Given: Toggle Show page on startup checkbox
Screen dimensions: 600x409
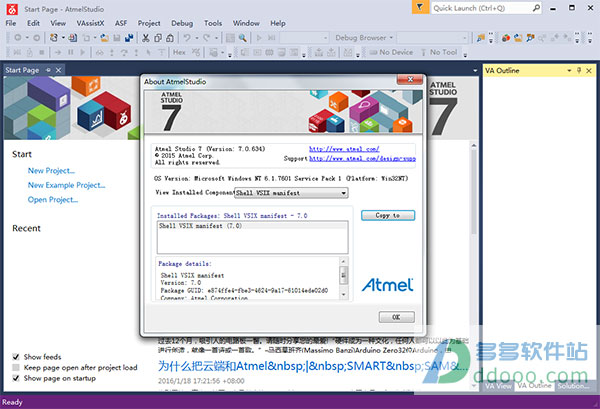Looking at the screenshot, I should tap(16, 378).
